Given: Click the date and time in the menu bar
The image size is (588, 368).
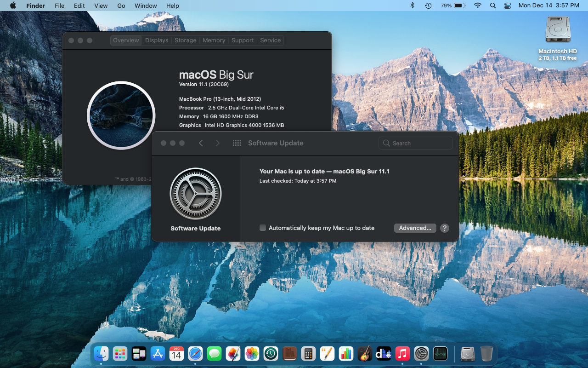Looking at the screenshot, I should pos(548,6).
